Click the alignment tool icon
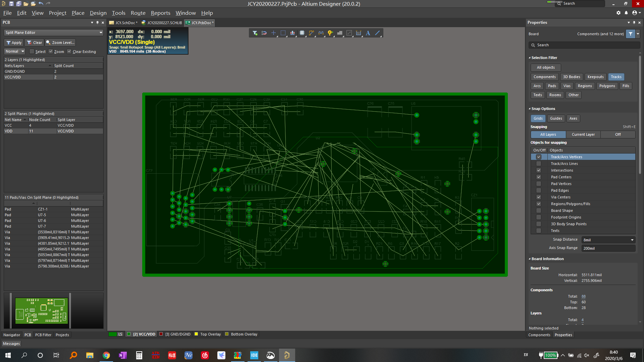644x362 pixels. (292, 33)
